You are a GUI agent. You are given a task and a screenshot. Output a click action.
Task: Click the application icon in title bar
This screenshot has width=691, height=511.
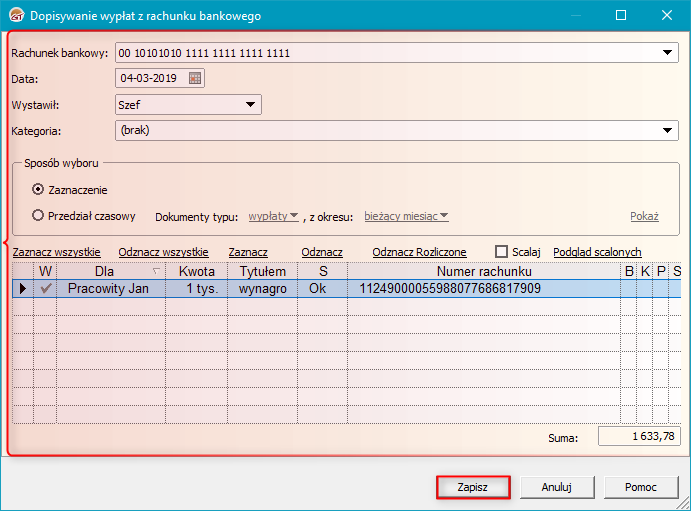17,15
